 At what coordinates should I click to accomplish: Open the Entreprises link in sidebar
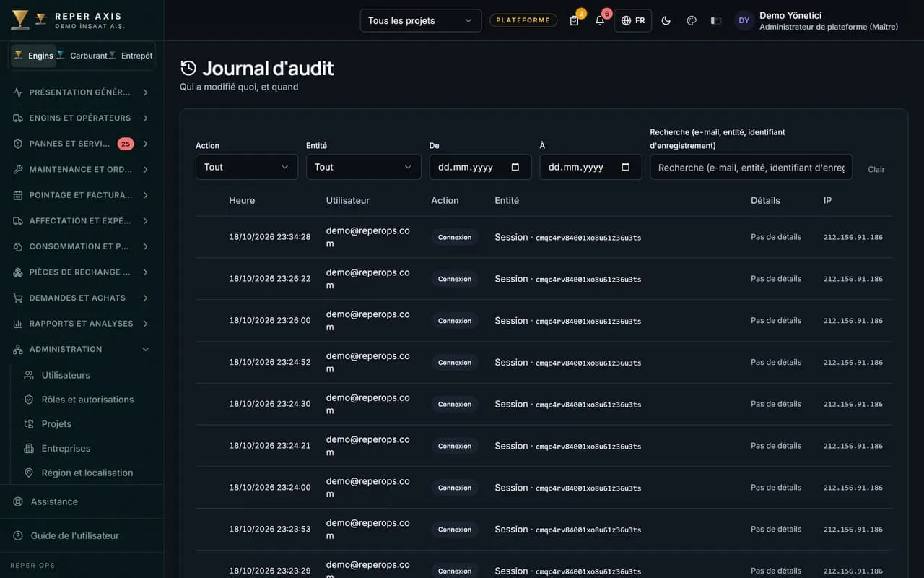pos(66,449)
